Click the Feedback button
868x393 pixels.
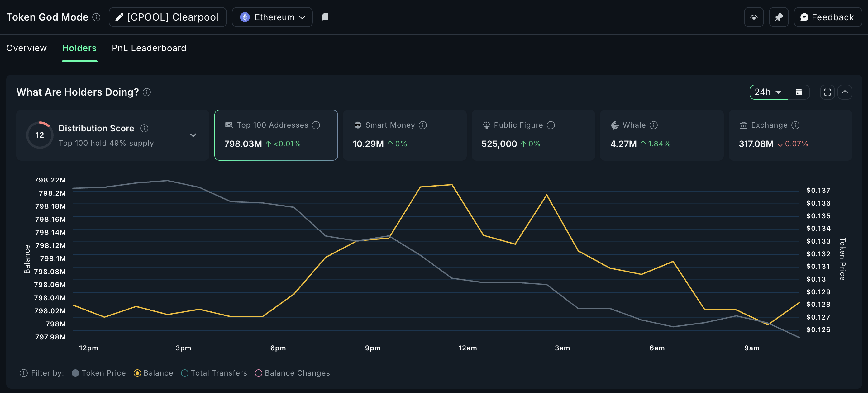(x=827, y=17)
